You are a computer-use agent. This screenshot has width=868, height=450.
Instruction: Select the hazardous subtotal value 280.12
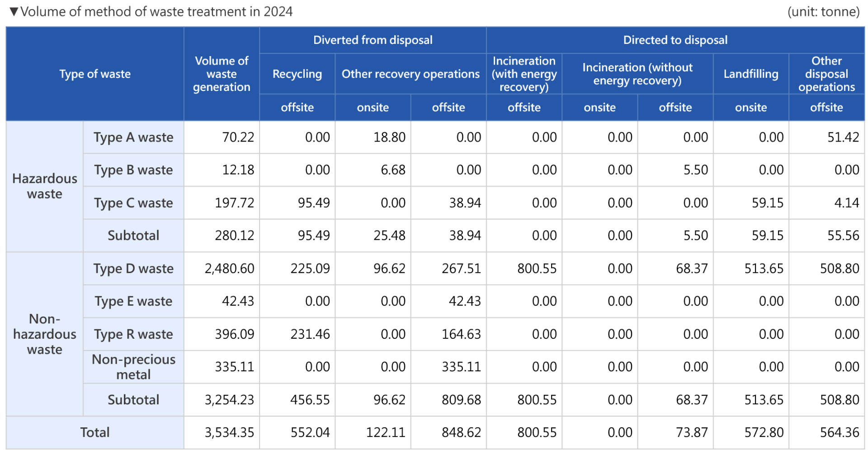pyautogui.click(x=234, y=236)
